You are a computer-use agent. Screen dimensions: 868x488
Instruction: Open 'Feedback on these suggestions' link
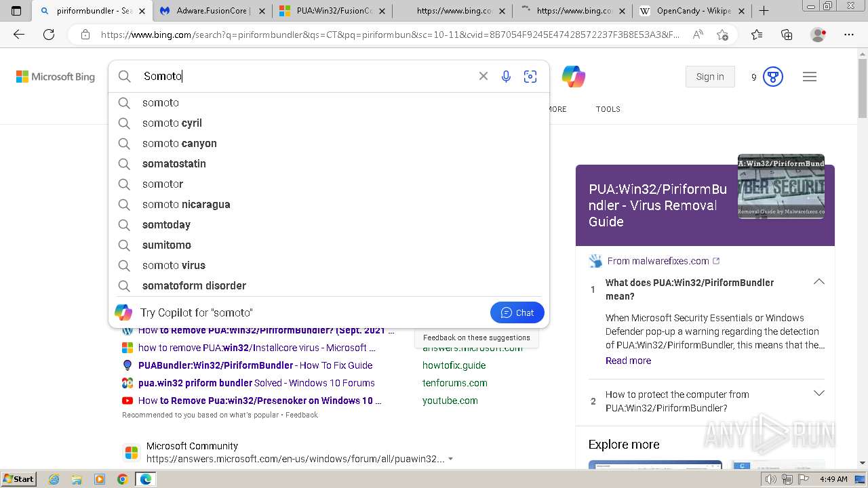coord(477,338)
